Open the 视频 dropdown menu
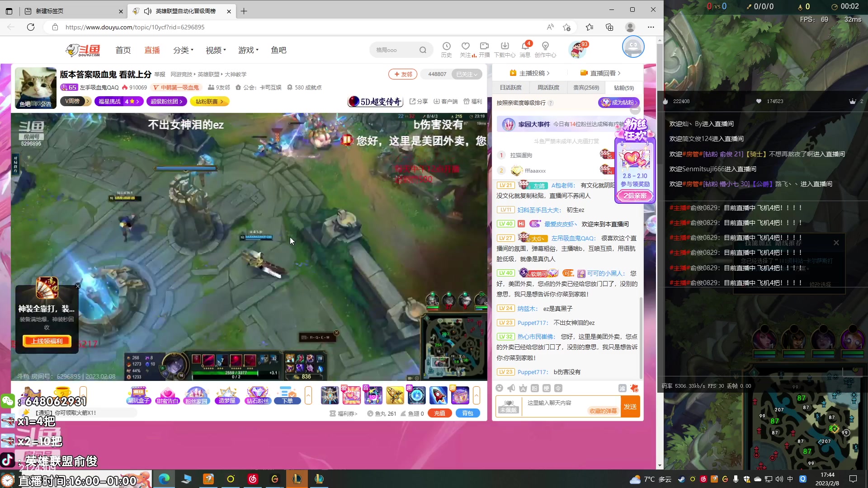The image size is (868, 488). [216, 50]
